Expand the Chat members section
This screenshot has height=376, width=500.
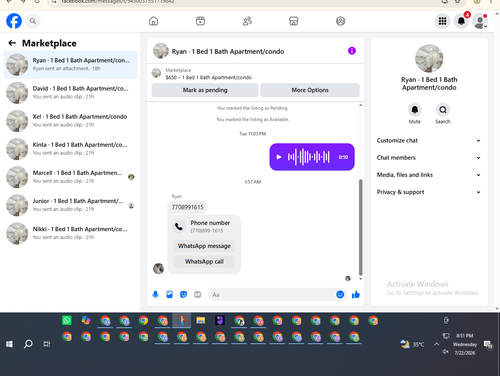(429, 158)
